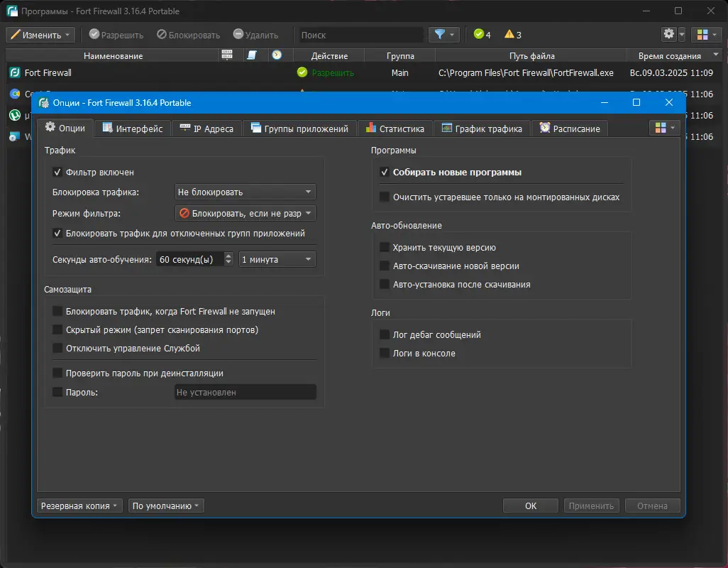Check "Проверить пароль при деинсталляции"
This screenshot has width=728, height=568.
point(57,373)
